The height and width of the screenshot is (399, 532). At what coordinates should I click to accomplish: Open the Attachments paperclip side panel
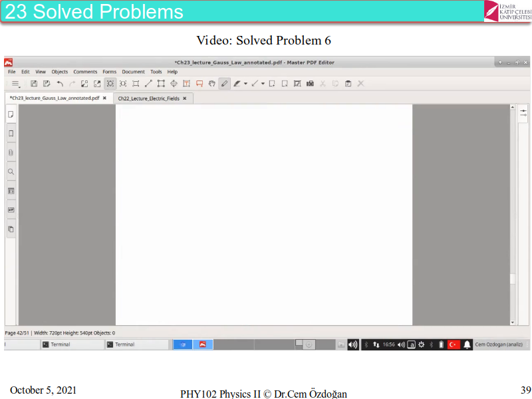[11, 152]
